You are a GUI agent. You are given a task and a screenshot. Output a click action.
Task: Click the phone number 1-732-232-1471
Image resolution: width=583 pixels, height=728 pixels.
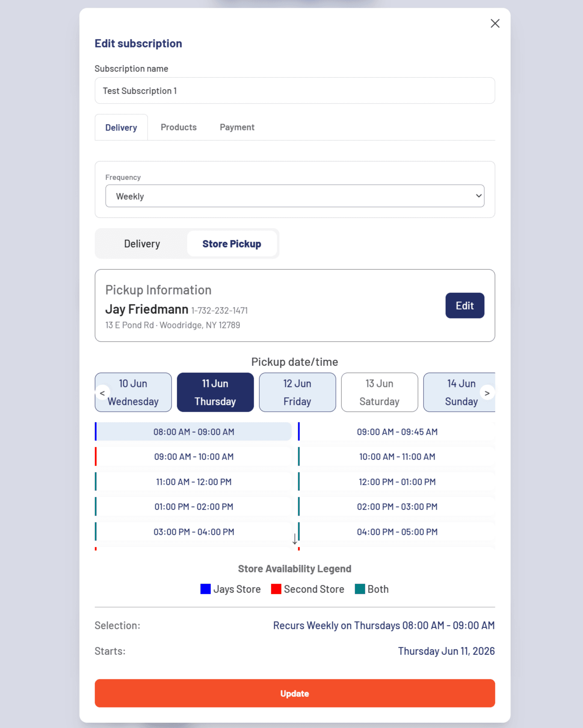tap(219, 310)
